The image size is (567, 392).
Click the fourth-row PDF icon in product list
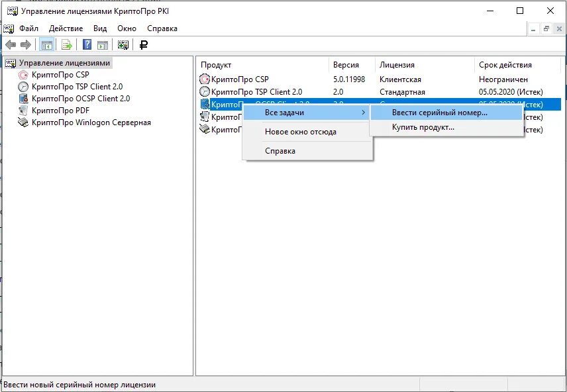(x=205, y=117)
